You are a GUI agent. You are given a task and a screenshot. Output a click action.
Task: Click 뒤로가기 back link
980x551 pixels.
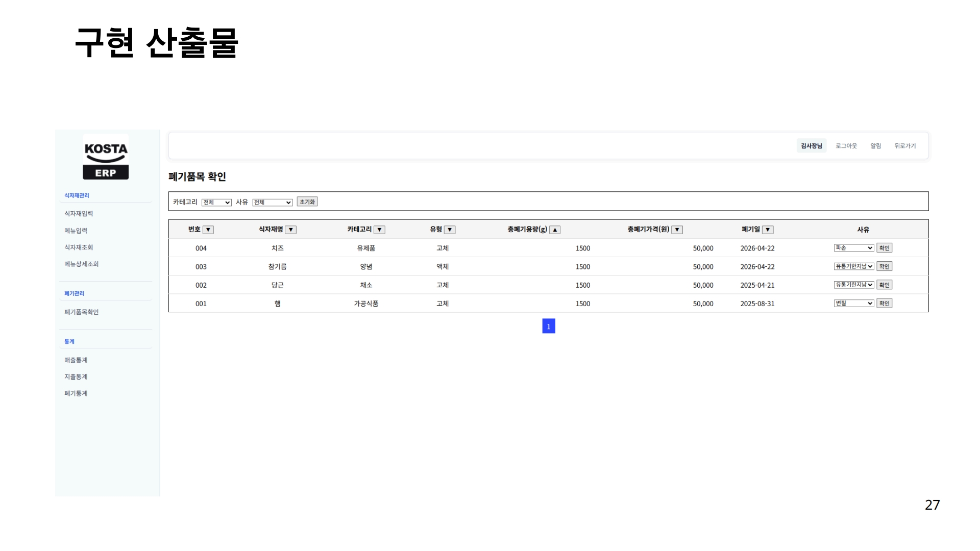tap(905, 146)
